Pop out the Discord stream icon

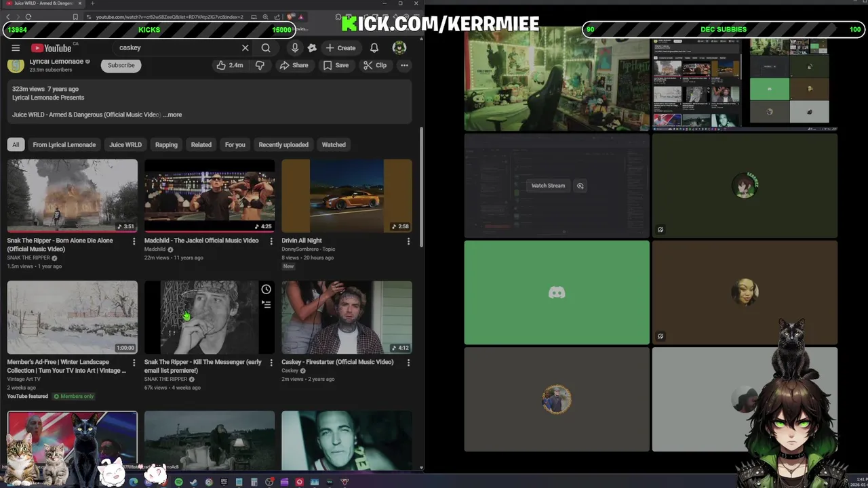point(580,186)
